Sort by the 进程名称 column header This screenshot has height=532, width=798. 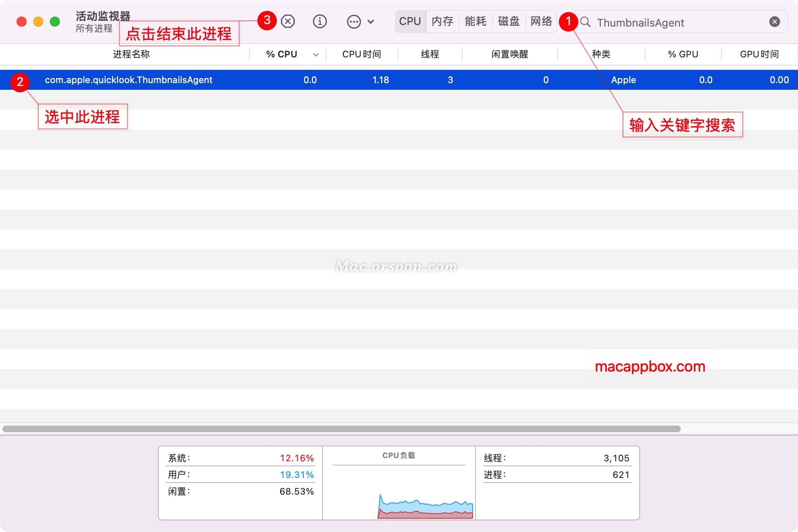131,54
